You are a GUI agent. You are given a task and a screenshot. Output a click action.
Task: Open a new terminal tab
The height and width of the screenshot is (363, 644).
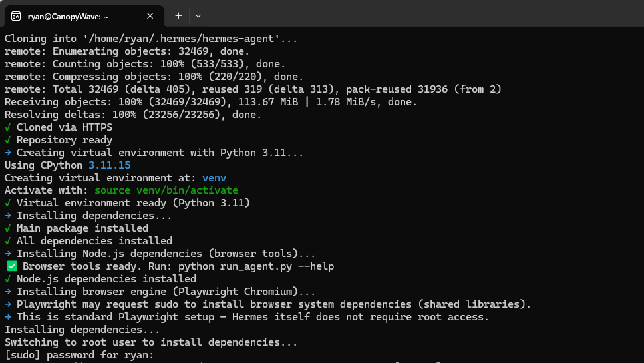(178, 15)
